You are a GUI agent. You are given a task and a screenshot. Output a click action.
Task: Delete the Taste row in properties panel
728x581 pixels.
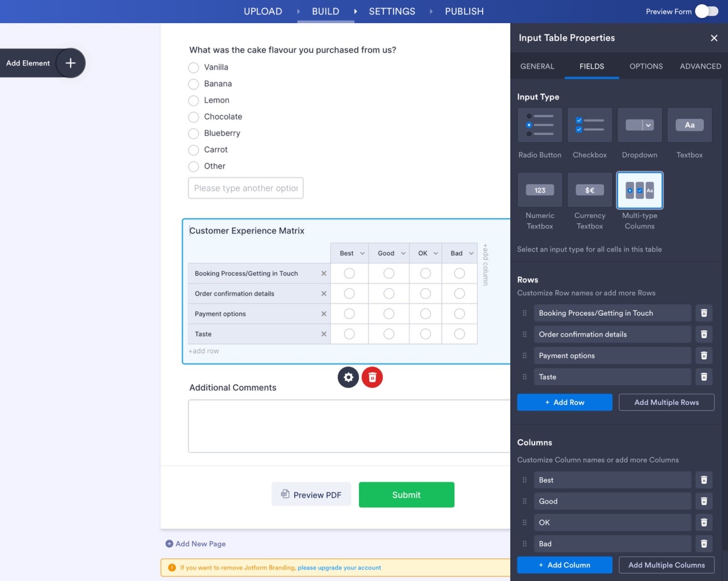click(704, 377)
